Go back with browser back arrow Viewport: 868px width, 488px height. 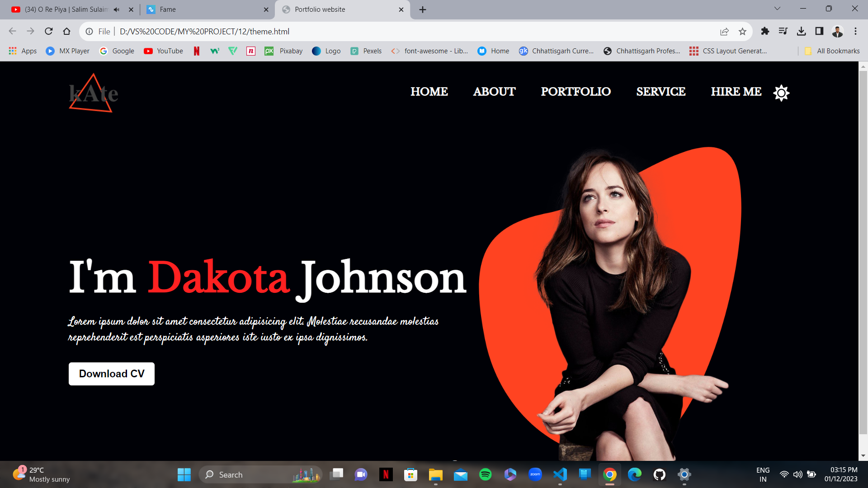(x=13, y=31)
